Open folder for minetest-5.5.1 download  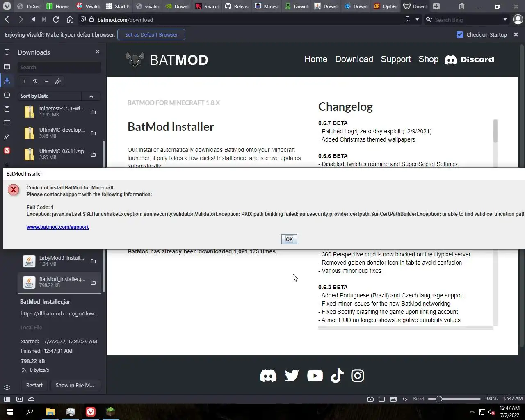(93, 112)
